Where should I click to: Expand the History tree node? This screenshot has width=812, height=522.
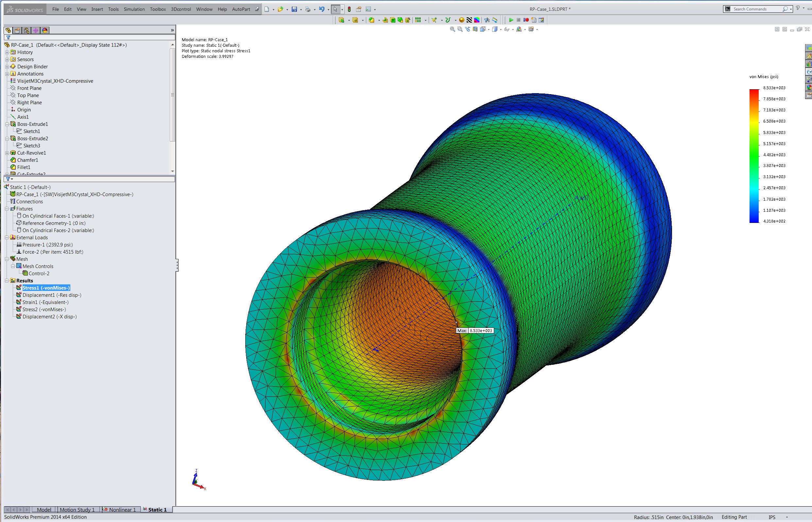coord(7,52)
